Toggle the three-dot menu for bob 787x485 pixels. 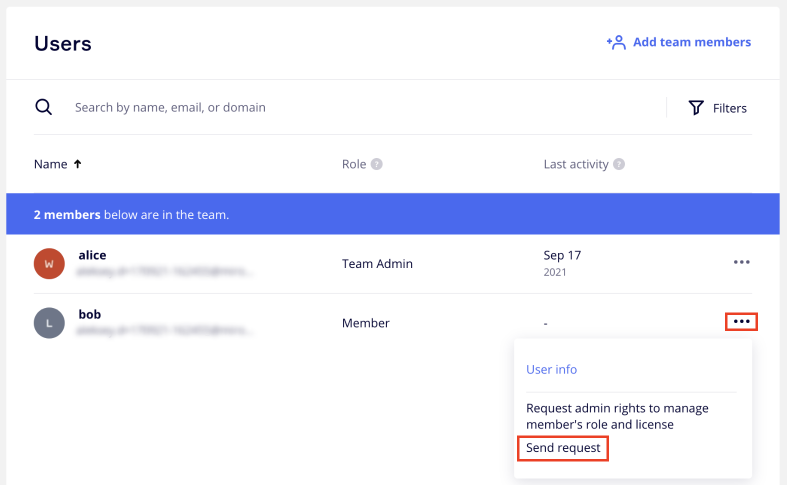[741, 322]
